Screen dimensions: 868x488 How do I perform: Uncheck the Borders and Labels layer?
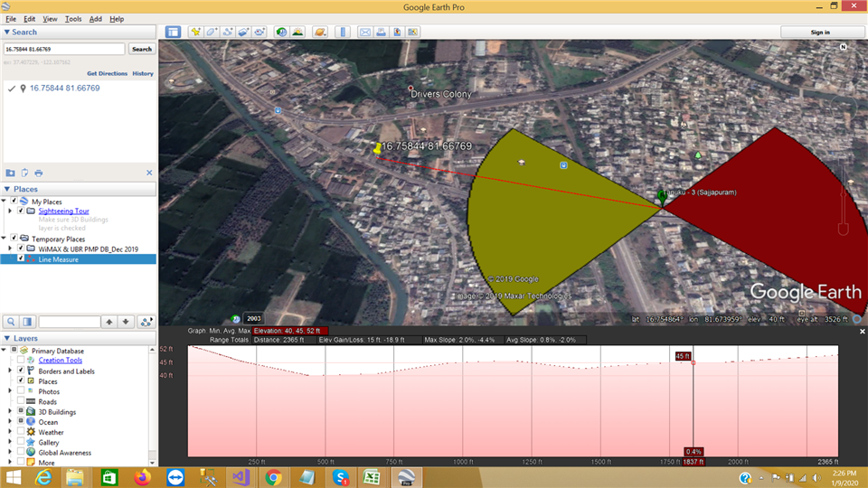[20, 371]
